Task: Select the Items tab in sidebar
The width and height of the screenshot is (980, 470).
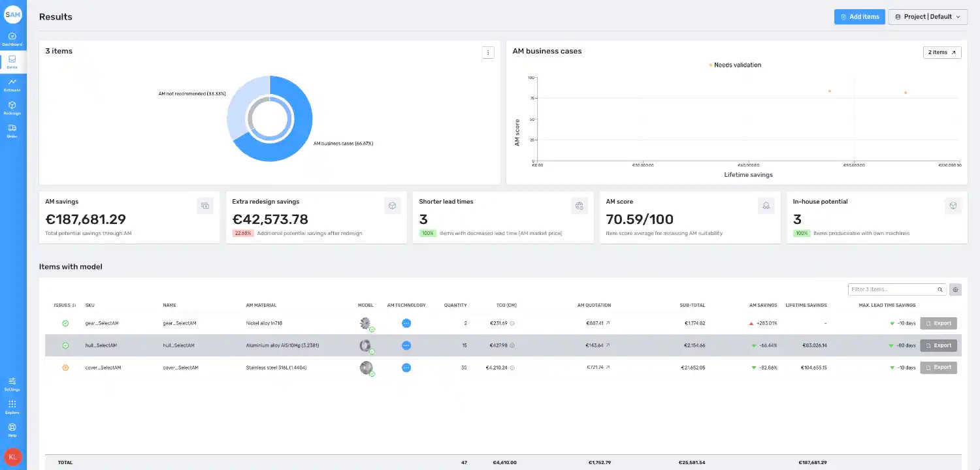Action: pos(12,62)
